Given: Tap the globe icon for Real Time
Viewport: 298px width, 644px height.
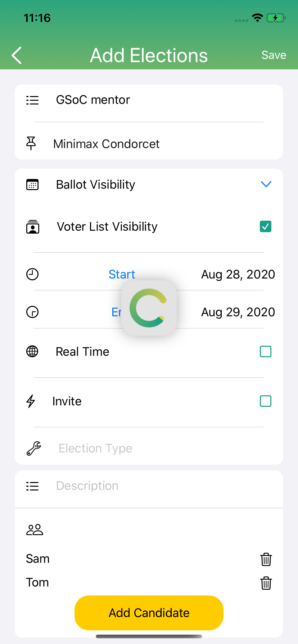Looking at the screenshot, I should [32, 351].
